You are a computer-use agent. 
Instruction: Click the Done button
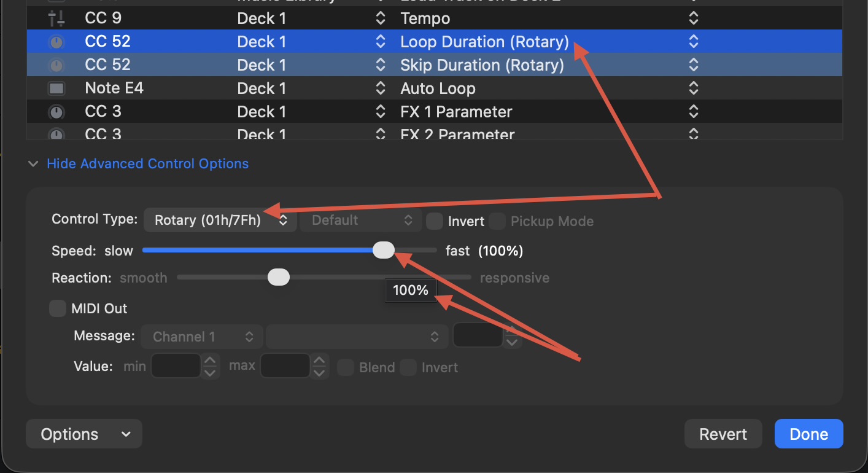808,434
